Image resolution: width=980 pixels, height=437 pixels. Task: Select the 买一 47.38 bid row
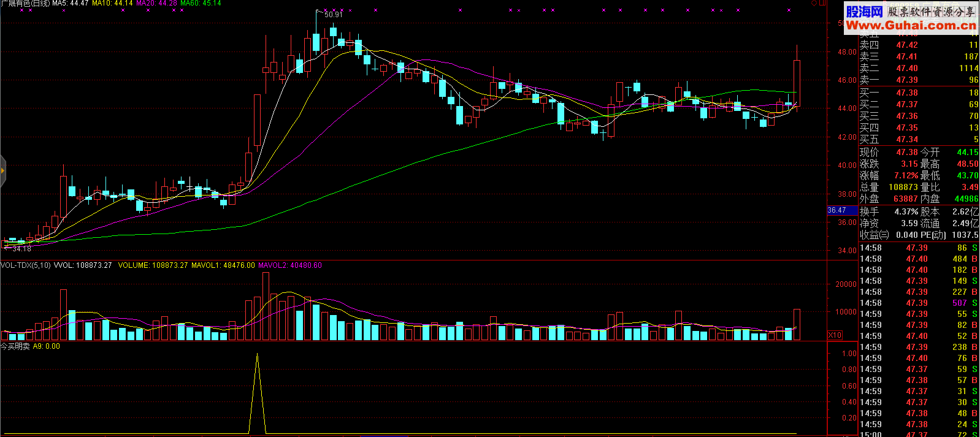[919, 93]
